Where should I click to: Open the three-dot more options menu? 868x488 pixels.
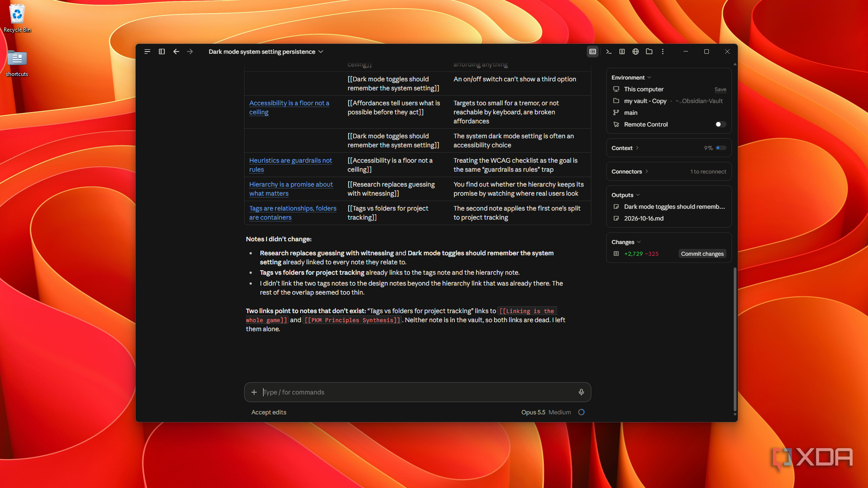point(663,52)
